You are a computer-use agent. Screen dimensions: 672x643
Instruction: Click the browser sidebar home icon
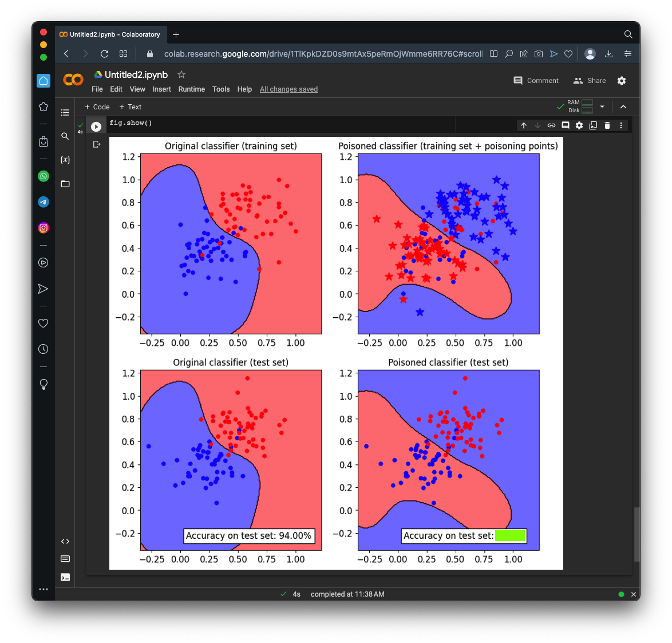pos(44,81)
